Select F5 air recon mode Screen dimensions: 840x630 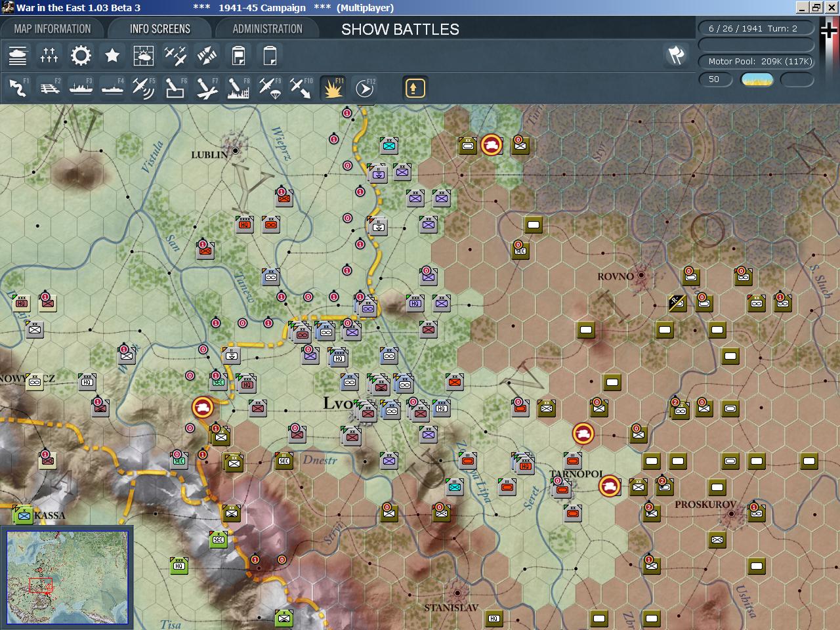pos(144,88)
